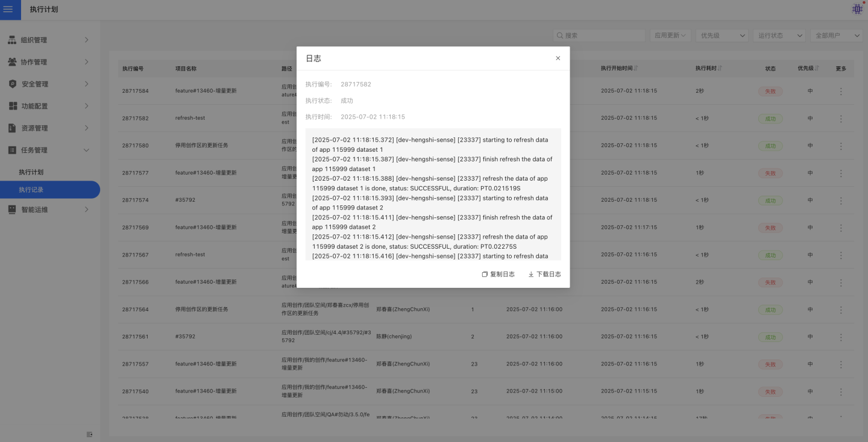The width and height of the screenshot is (868, 442).
Task: Open more actions for run 28717569
Action: click(x=841, y=228)
